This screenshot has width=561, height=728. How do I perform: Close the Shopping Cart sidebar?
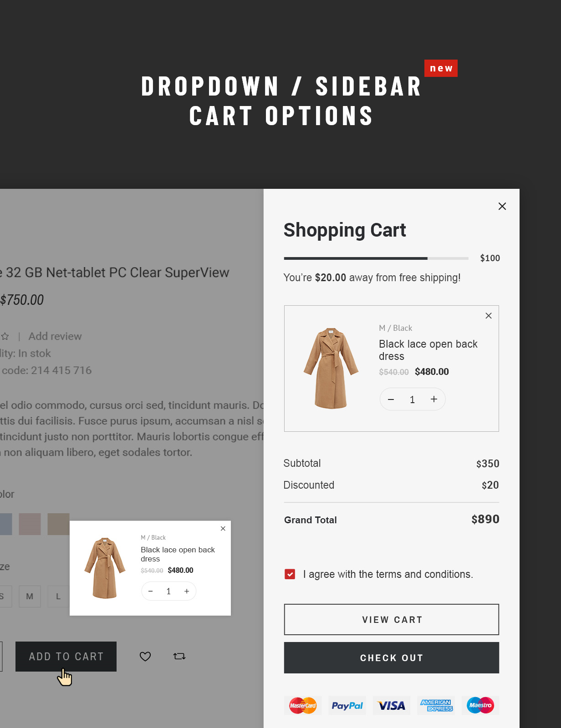(502, 206)
